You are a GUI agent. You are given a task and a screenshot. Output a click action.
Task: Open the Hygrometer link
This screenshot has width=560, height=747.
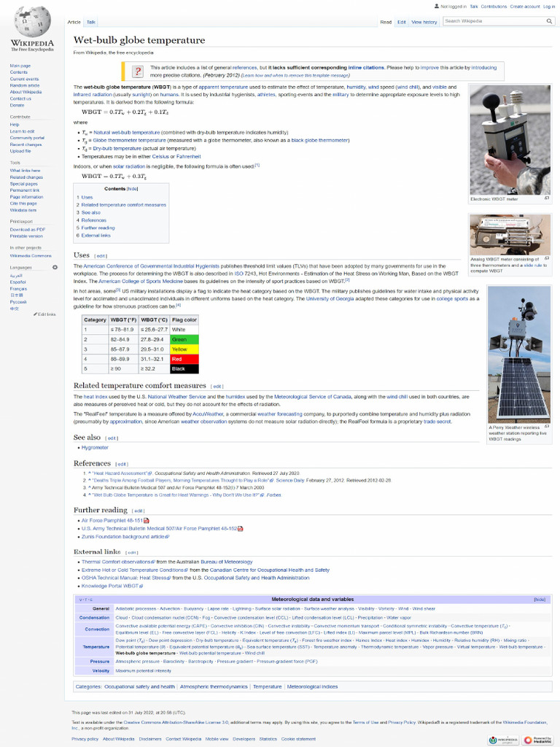pyautogui.click(x=95, y=447)
